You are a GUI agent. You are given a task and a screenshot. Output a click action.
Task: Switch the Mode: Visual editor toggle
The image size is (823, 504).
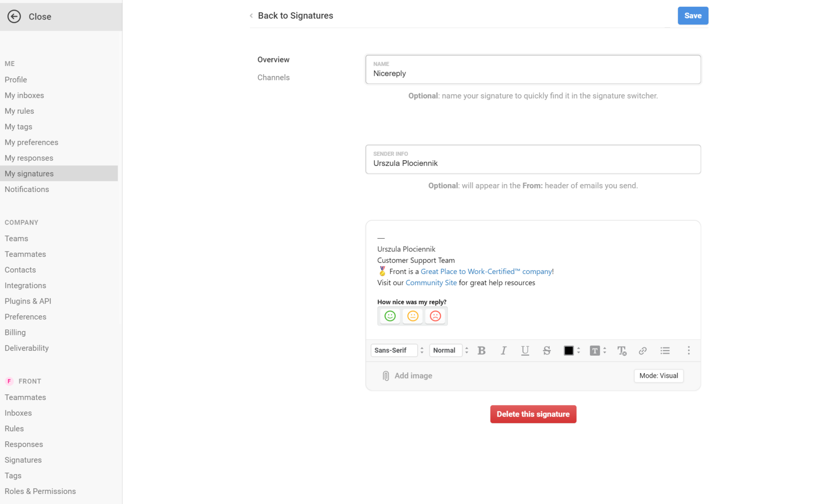point(658,376)
